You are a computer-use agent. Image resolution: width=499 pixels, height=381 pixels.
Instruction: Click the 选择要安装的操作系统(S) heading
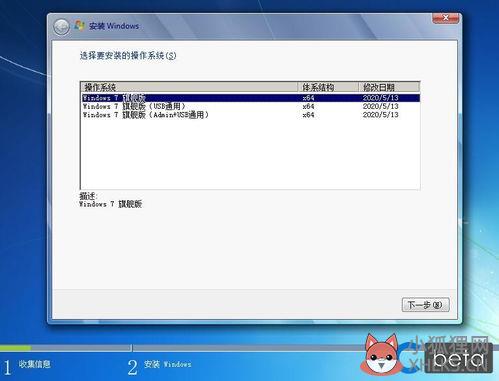(128, 56)
